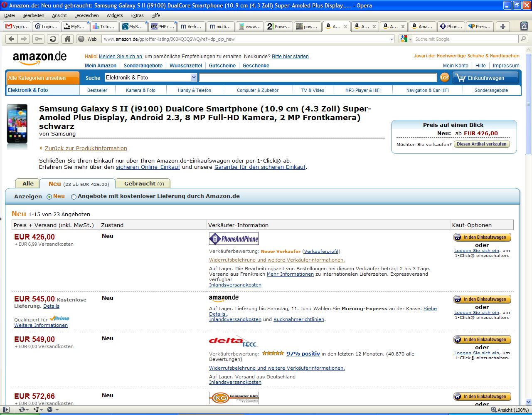This screenshot has height=415, width=532.
Task: Open the password wand key icon
Action: tap(38, 39)
